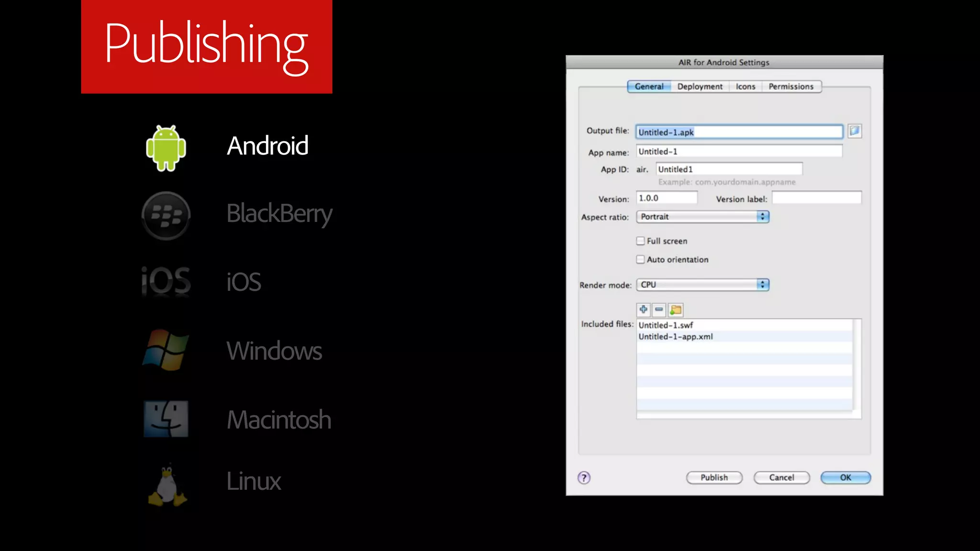Click the Macintosh platform label
980x551 pixels.
pyautogui.click(x=279, y=419)
